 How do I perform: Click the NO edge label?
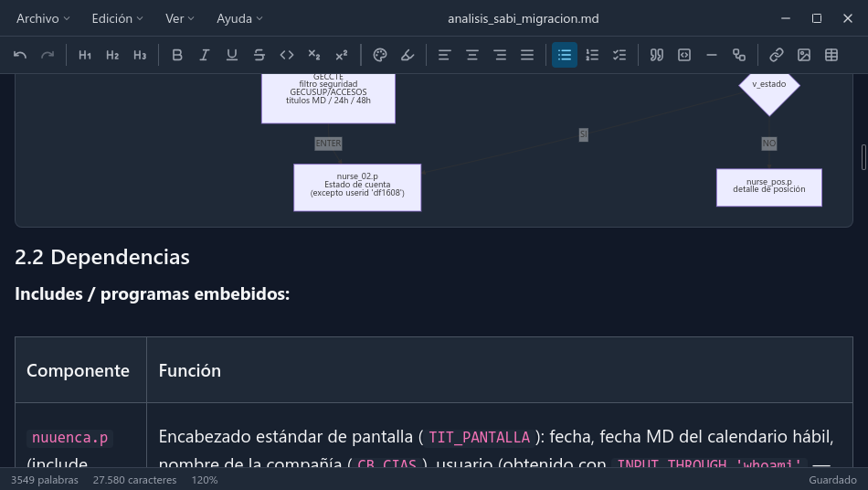tap(769, 144)
